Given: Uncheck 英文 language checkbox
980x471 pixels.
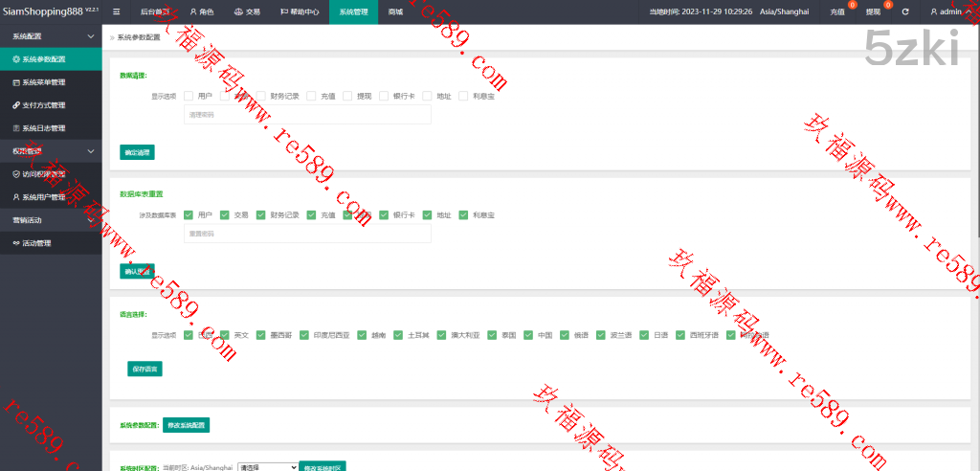Looking at the screenshot, I should click(x=225, y=335).
